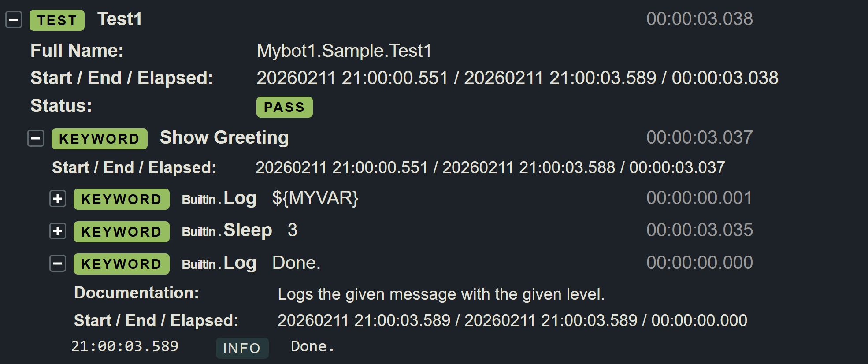Collapse the BuiltIn.Log Done. keyword
Screen dimensions: 868x364
pos(58,264)
